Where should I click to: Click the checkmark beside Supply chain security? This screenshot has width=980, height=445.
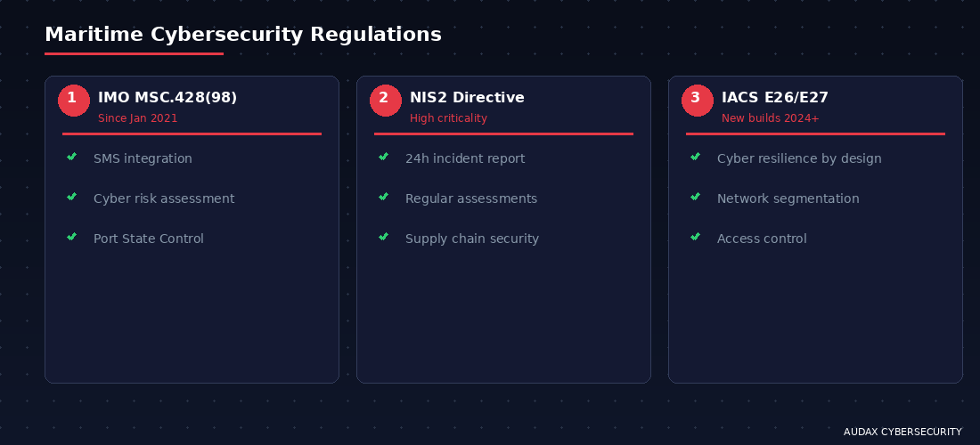[384, 237]
